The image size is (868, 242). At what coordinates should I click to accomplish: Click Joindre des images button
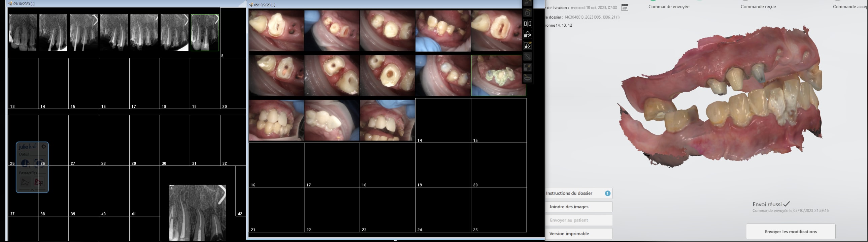578,207
